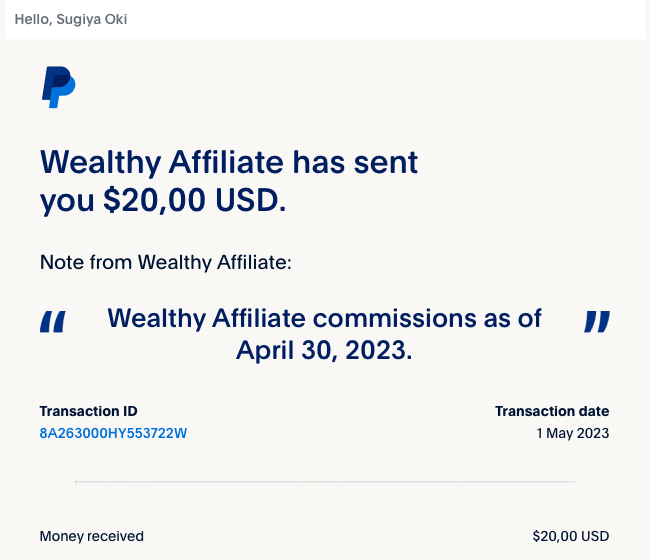Click the bottom "$20,00 USD" amount
This screenshot has width=650, height=560.
pyautogui.click(x=571, y=536)
